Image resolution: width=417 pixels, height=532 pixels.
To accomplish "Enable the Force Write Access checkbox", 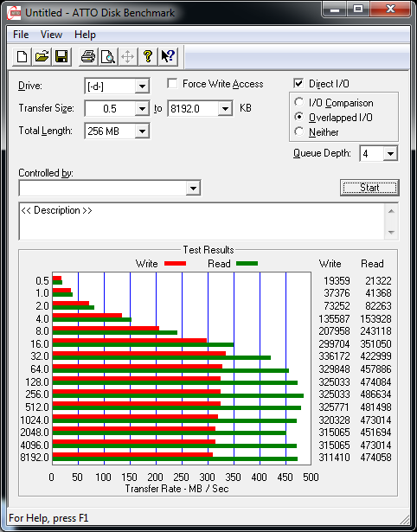I will (x=172, y=83).
